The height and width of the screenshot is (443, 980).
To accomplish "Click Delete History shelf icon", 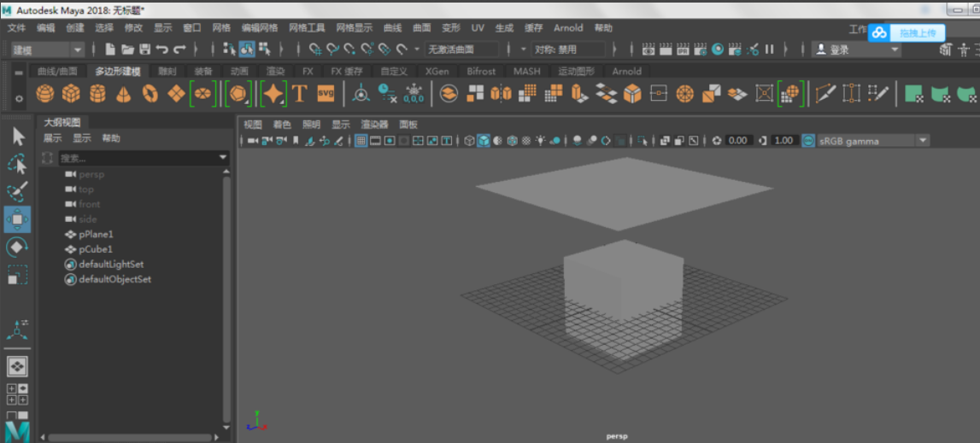I will click(x=388, y=94).
